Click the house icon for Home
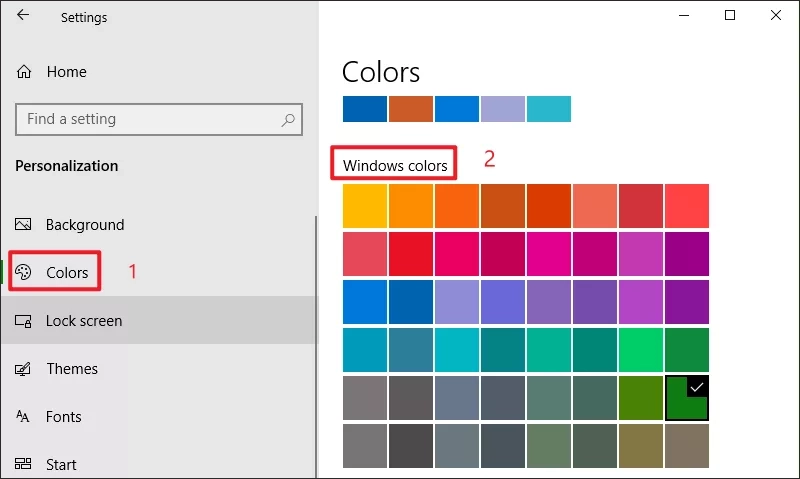This screenshot has width=800, height=479. (x=24, y=72)
